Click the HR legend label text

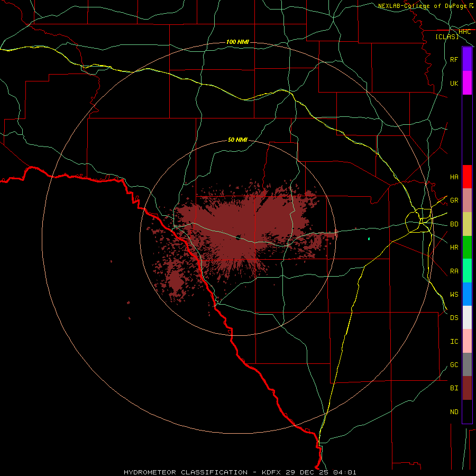pos(454,248)
